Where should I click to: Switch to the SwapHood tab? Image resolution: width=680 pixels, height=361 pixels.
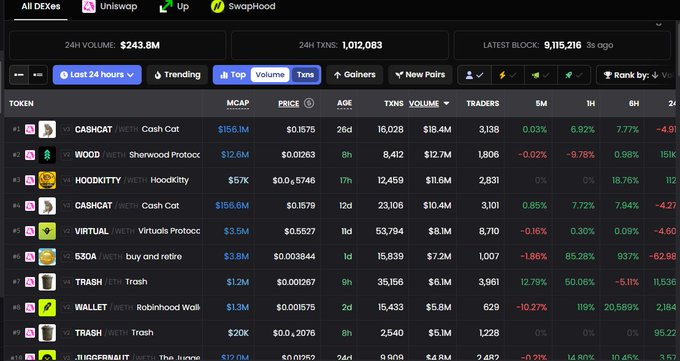tap(243, 7)
